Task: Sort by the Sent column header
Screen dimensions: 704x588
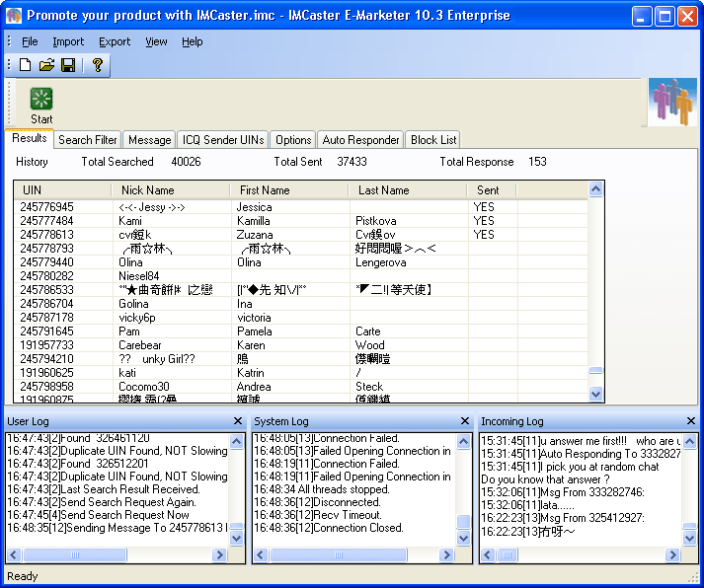Action: tap(492, 190)
